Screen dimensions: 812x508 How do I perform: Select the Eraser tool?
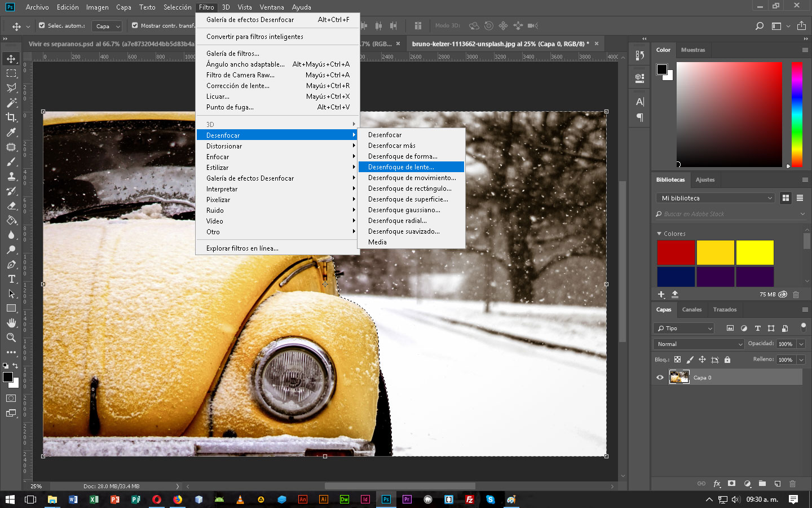11,205
